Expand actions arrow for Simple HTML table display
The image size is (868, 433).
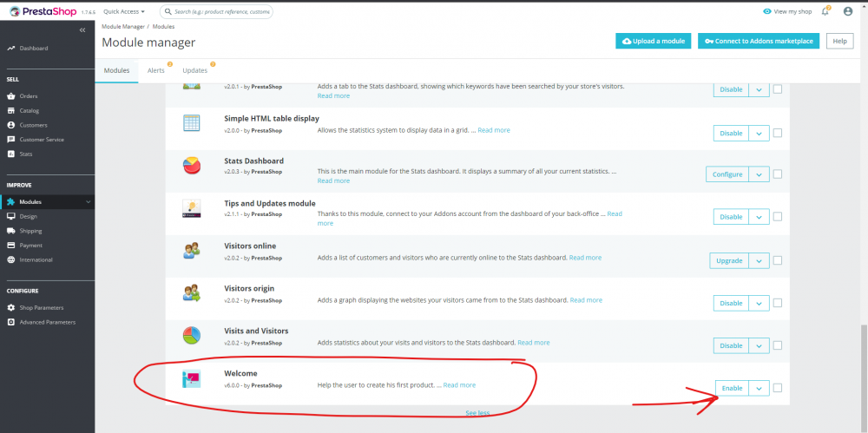[x=759, y=134]
